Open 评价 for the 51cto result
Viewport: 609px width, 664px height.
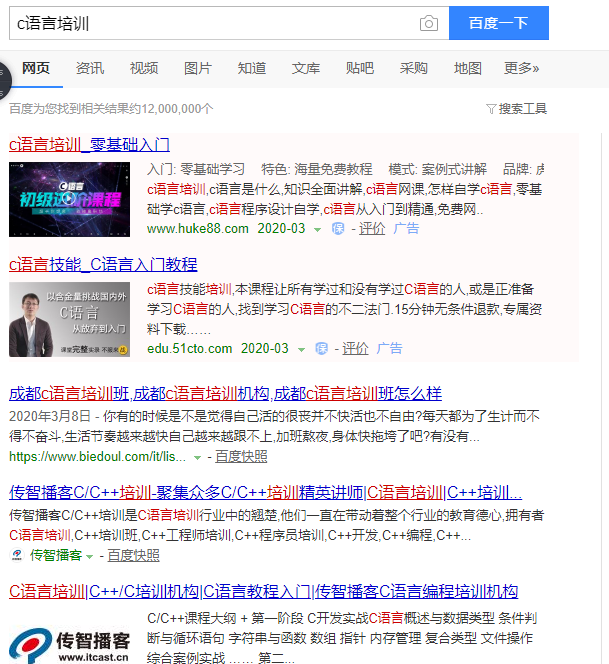pyautogui.click(x=355, y=349)
